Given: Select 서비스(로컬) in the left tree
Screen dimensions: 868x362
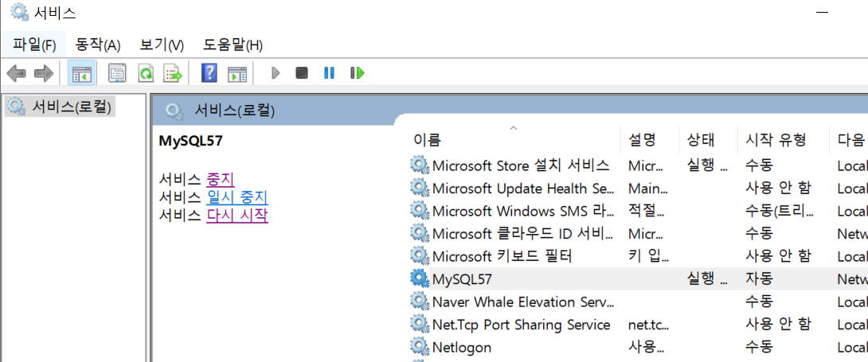Looking at the screenshot, I should (x=61, y=106).
